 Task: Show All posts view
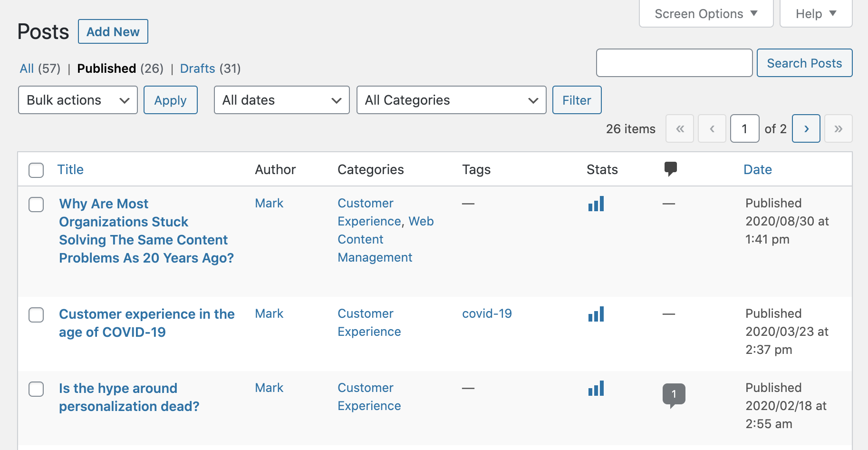[27, 68]
